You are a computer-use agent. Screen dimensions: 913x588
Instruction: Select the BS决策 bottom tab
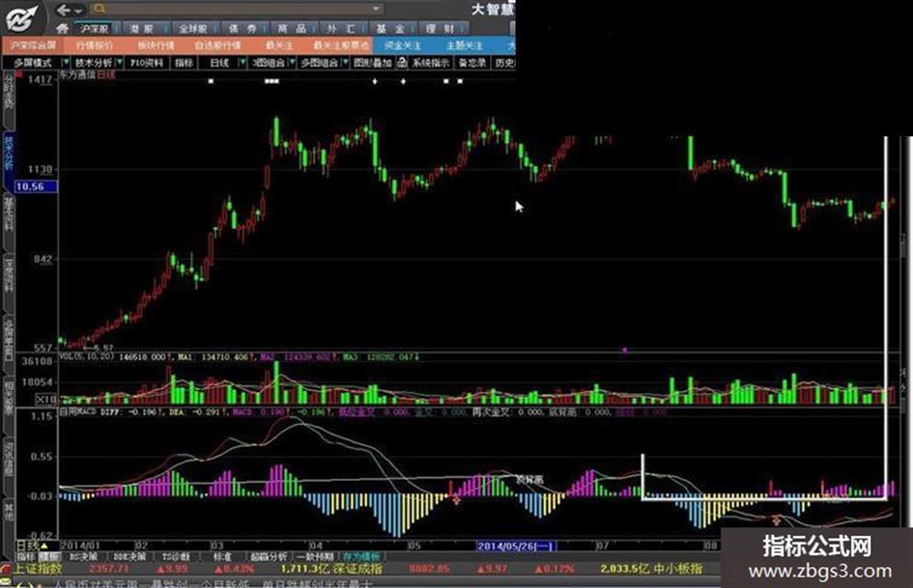click(83, 556)
